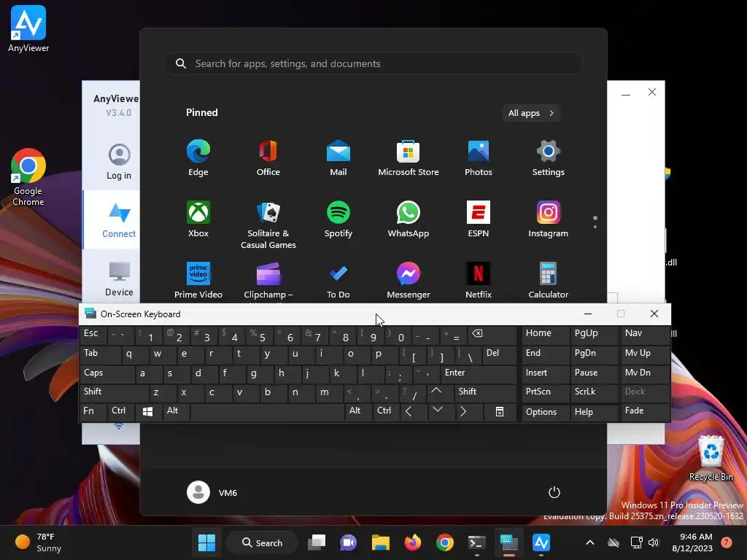
Task: Tap the Tab key on On-Screen Keyboard
Action: (99, 354)
